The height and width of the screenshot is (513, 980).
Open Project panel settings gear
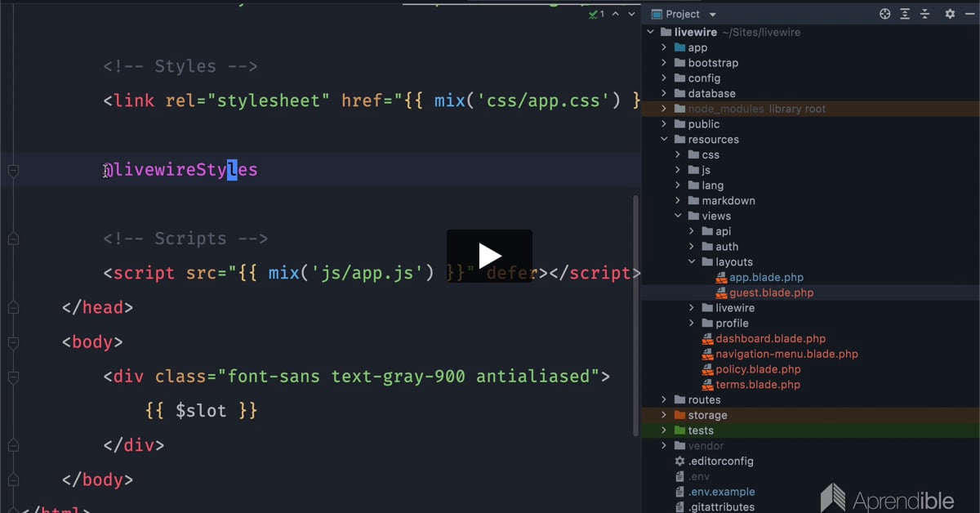[949, 14]
